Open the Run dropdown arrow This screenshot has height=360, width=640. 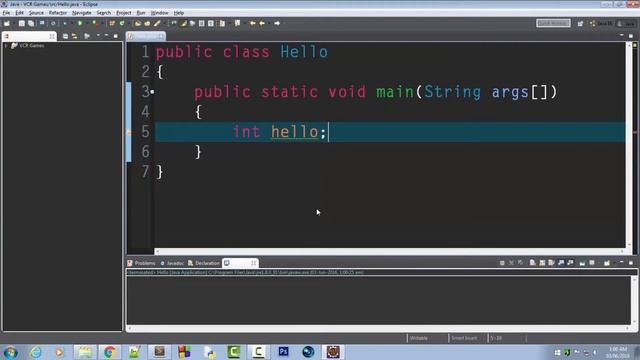pyautogui.click(x=86, y=24)
